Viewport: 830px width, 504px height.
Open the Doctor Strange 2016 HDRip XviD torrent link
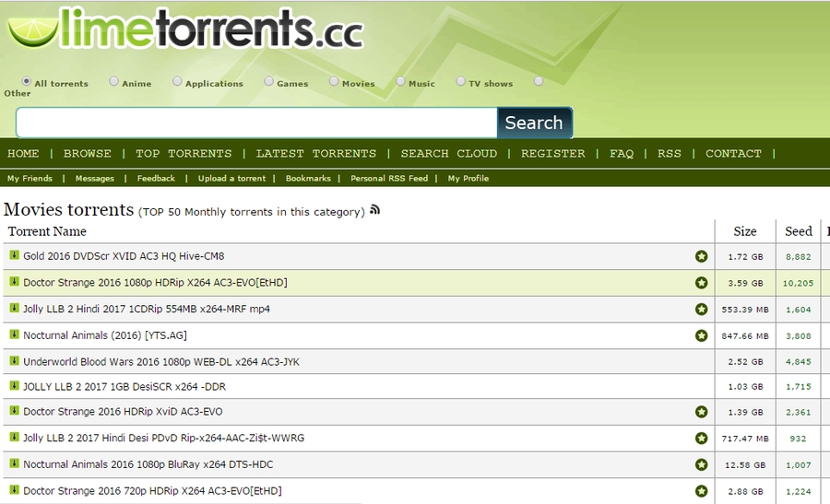click(123, 412)
